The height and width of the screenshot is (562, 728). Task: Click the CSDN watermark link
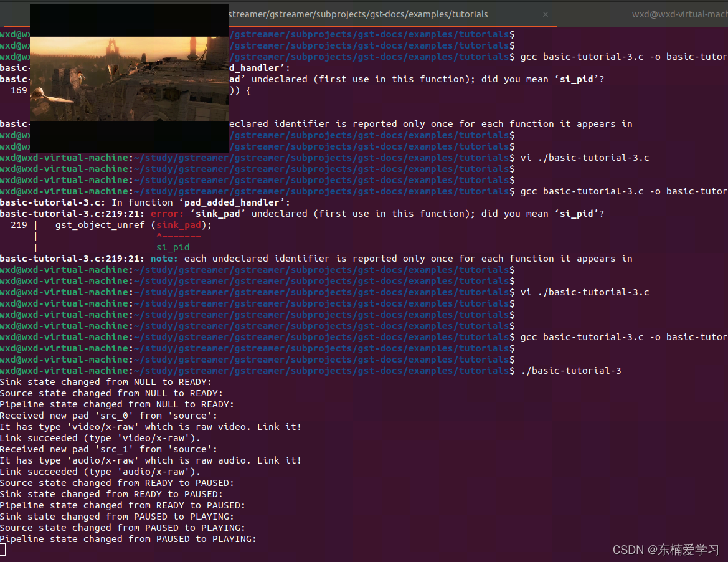(665, 550)
